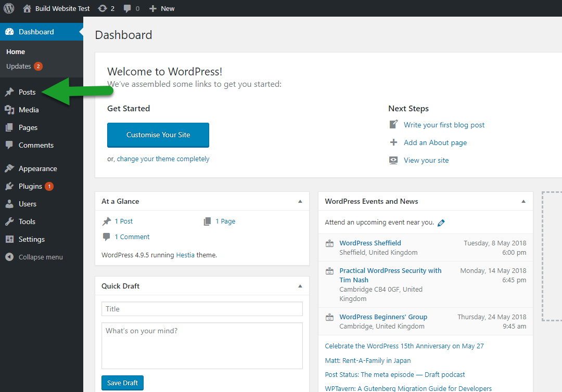Open Matt: Rent-A-Family in Japan link

click(x=368, y=360)
